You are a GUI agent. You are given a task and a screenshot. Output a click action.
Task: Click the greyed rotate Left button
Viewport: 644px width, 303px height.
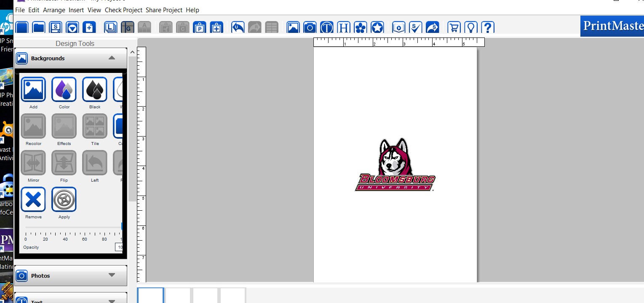click(x=95, y=163)
